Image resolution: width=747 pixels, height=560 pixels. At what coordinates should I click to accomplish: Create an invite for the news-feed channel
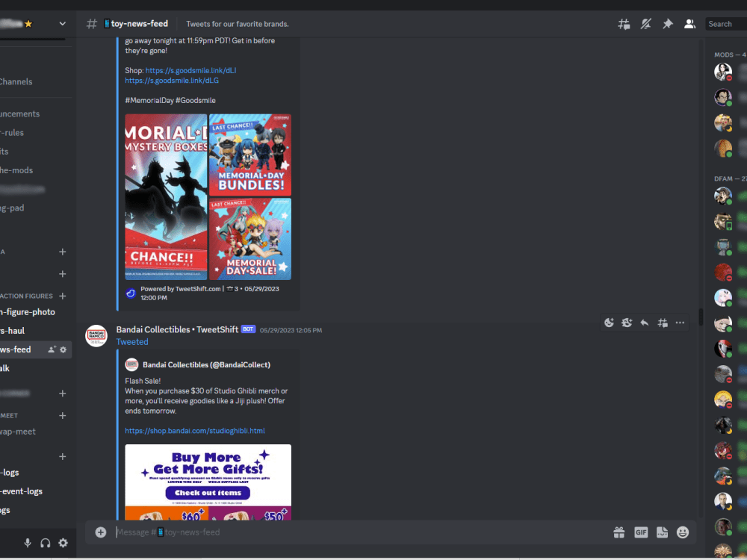point(52,349)
